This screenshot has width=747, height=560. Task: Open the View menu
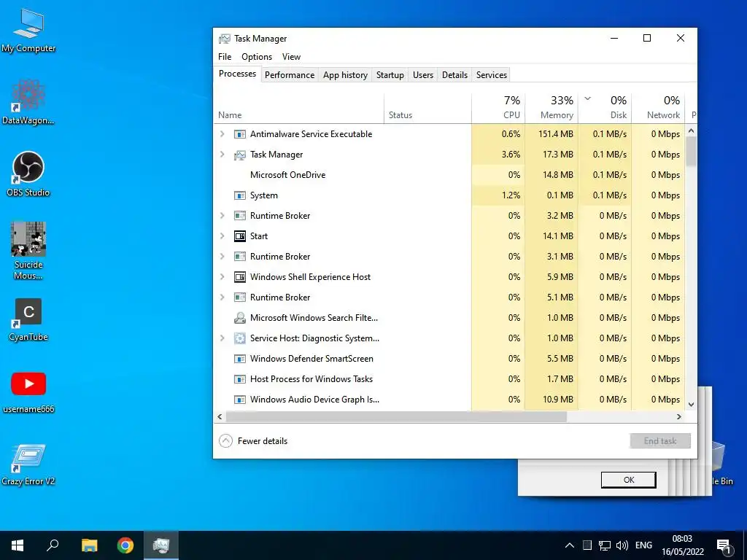tap(291, 57)
